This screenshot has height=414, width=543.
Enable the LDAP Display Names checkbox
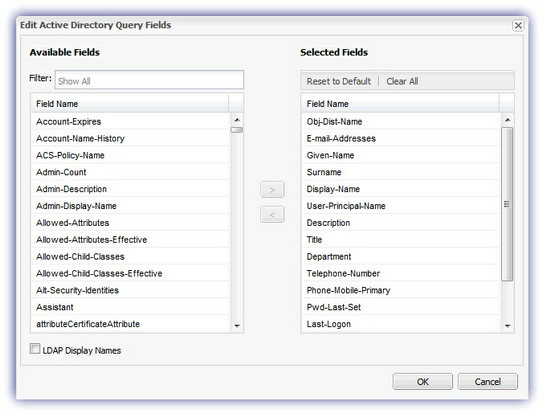coord(35,349)
